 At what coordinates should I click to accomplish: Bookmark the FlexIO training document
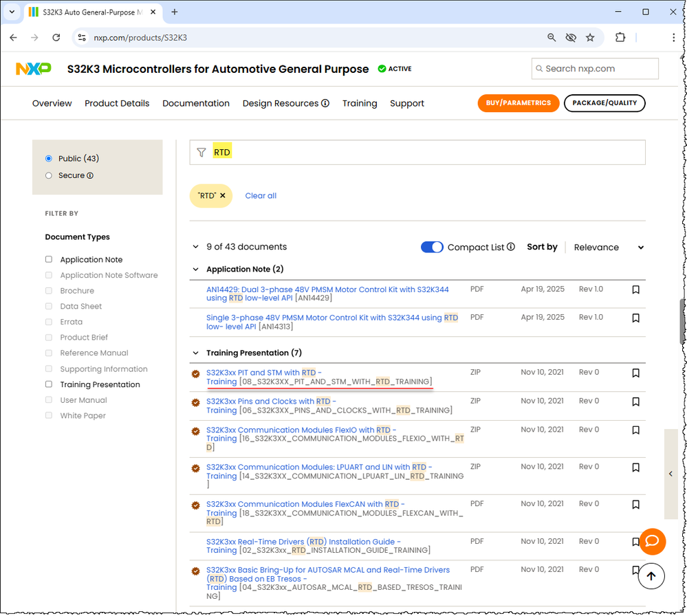click(x=635, y=430)
